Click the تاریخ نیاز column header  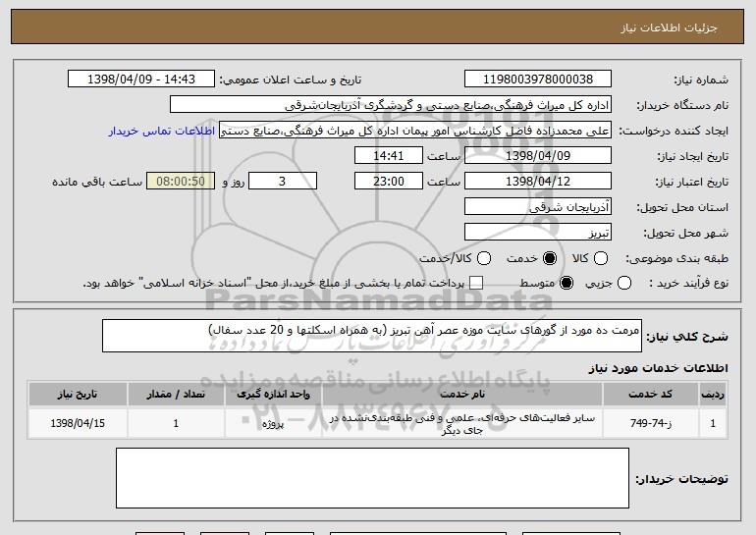coord(78,395)
